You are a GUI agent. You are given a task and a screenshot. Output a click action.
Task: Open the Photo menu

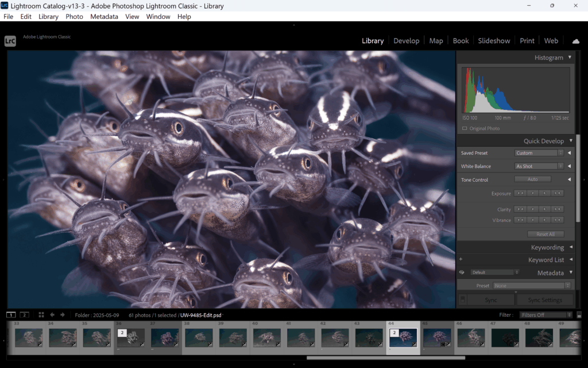[74, 17]
